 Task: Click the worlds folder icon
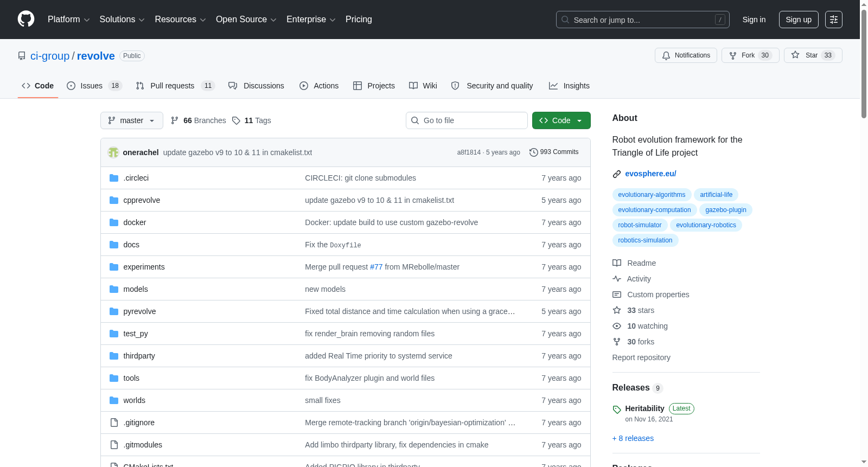pyautogui.click(x=114, y=400)
